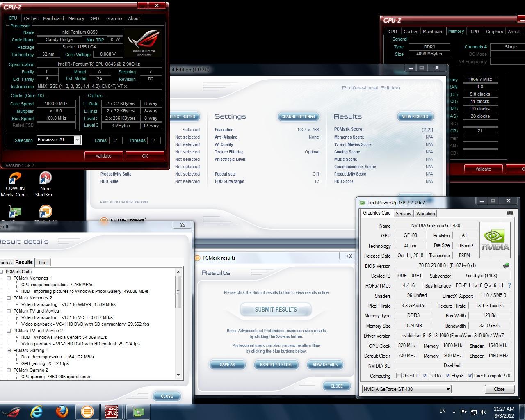Click Validate in processor CPU-Z window
Screen dimensions: 525x420
click(103, 156)
